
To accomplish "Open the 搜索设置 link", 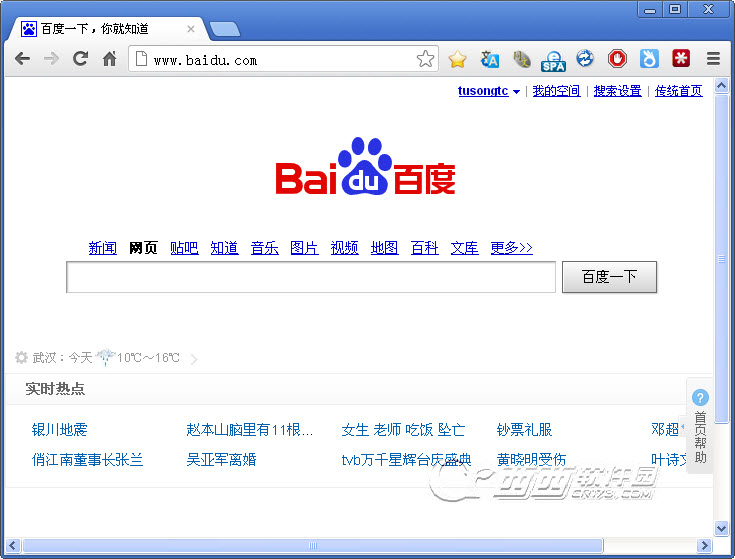I will 617,90.
